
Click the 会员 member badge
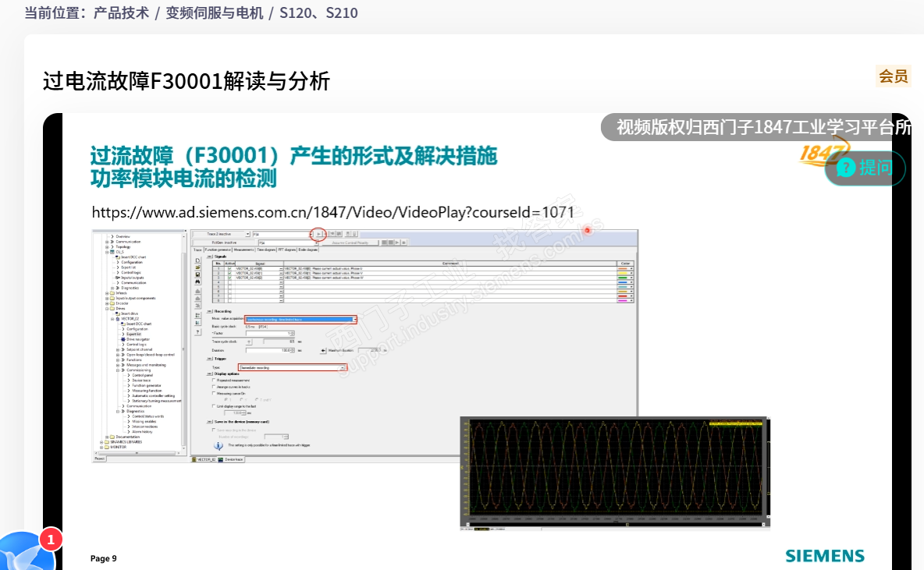[x=893, y=76]
